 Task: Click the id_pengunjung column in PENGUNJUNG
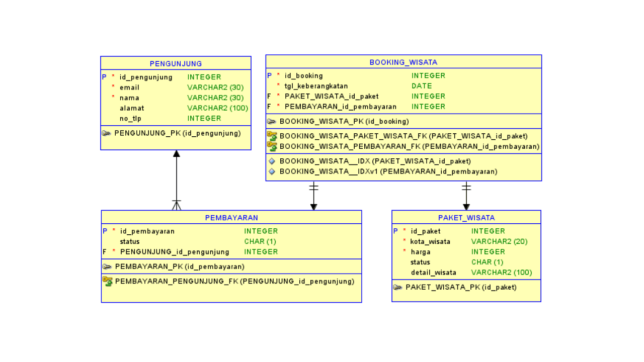coord(146,77)
